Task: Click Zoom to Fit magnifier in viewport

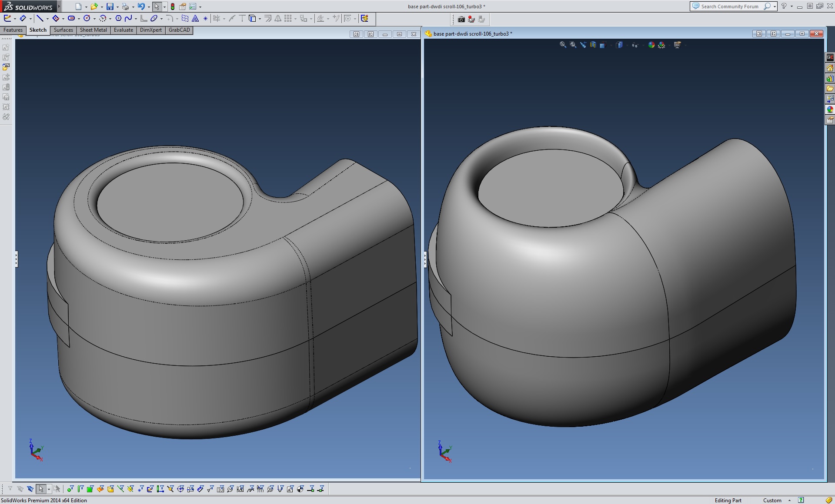Action: [x=563, y=45]
